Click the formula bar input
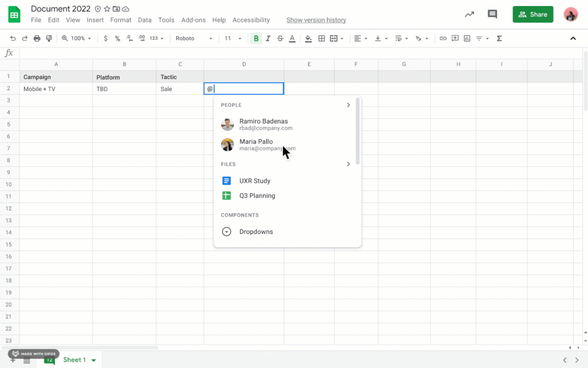 pos(300,53)
